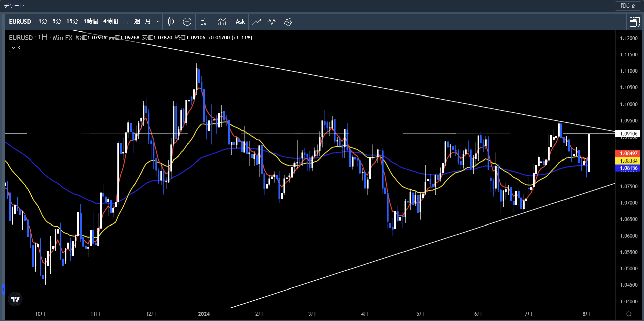The image size is (644, 321).
Task: Click the yellow 1.08384 moving average label
Action: click(x=628, y=161)
